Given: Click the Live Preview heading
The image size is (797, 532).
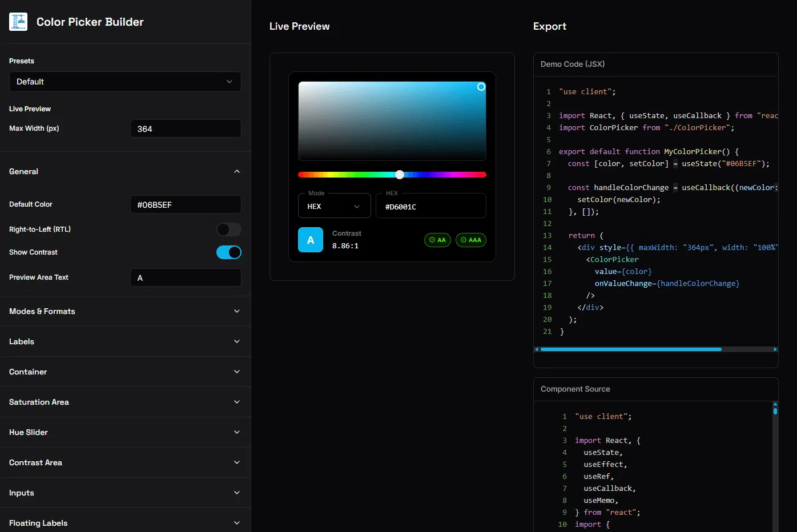Looking at the screenshot, I should pos(299,26).
